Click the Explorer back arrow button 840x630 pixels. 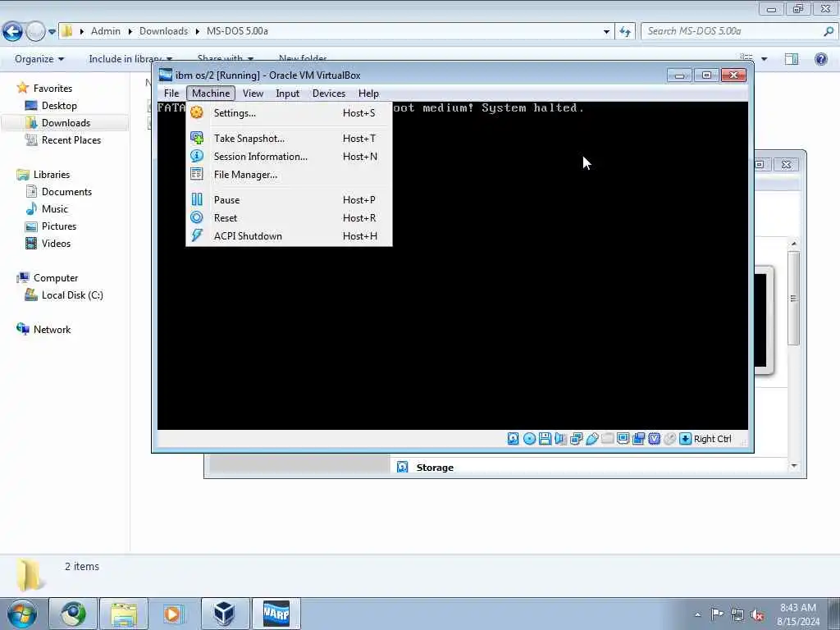coord(13,32)
